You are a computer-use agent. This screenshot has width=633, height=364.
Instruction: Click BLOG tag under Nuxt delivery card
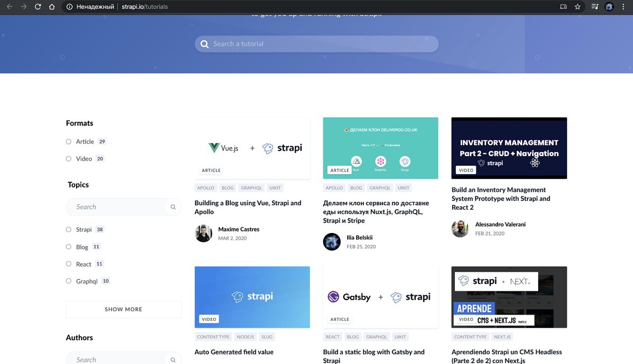pos(356,188)
